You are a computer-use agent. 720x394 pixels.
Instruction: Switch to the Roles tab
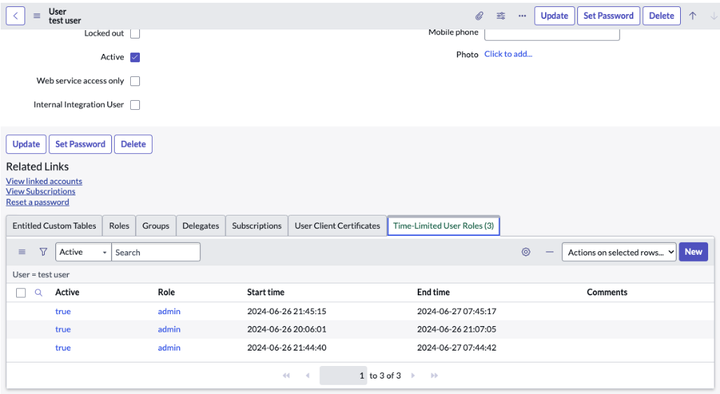point(119,225)
